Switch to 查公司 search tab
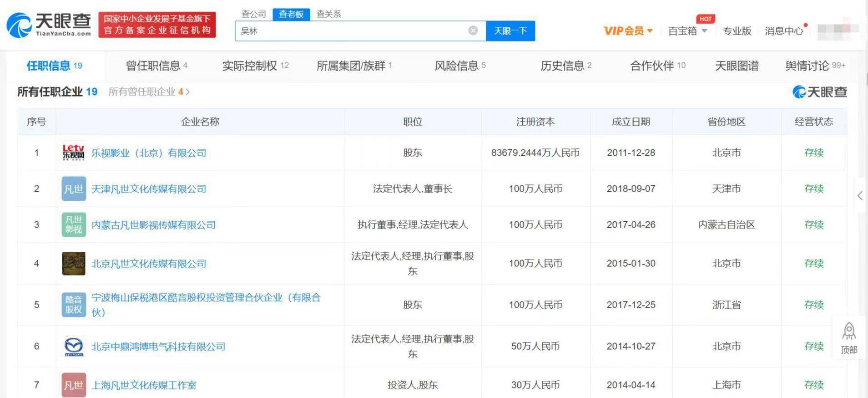 (253, 14)
